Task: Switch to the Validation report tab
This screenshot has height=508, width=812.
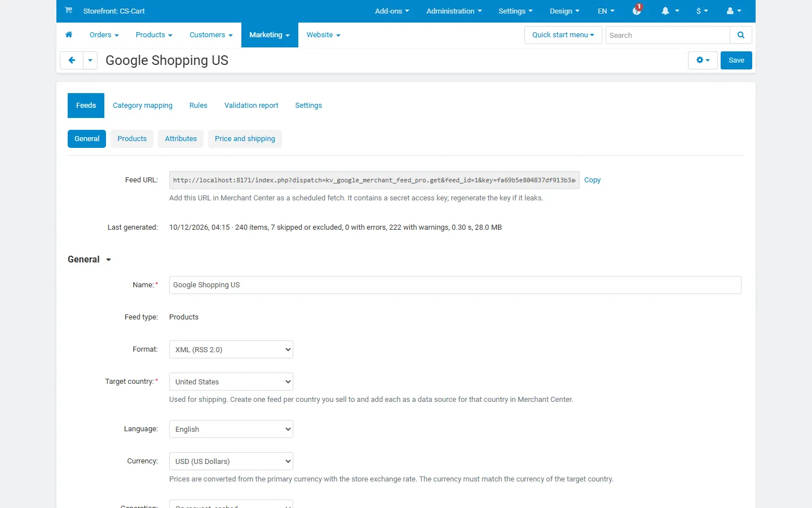Action: point(251,106)
